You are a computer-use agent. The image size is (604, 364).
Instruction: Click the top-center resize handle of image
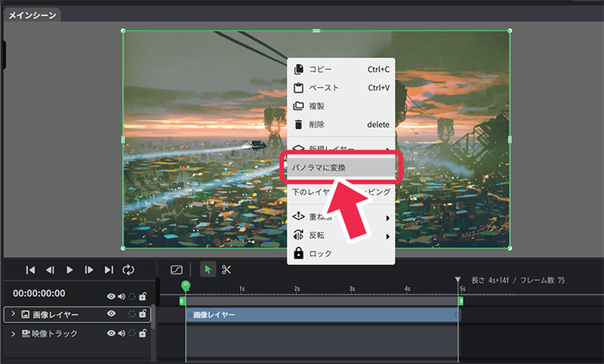pos(316,31)
